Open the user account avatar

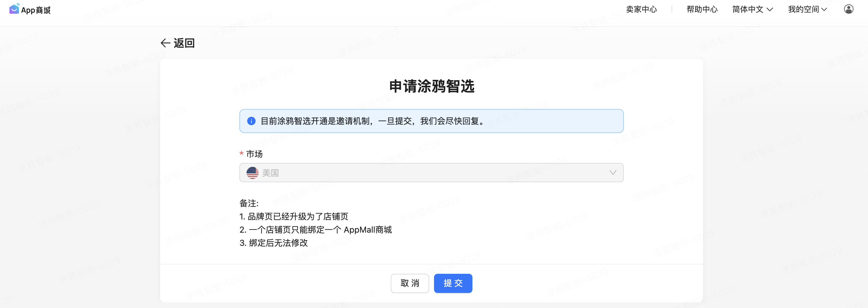848,9
